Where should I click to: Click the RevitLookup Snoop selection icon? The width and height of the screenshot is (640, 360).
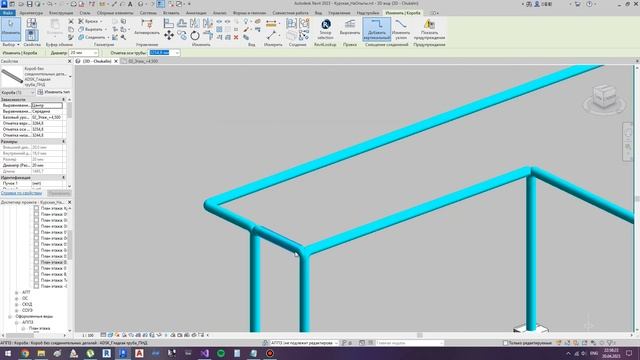tap(326, 29)
